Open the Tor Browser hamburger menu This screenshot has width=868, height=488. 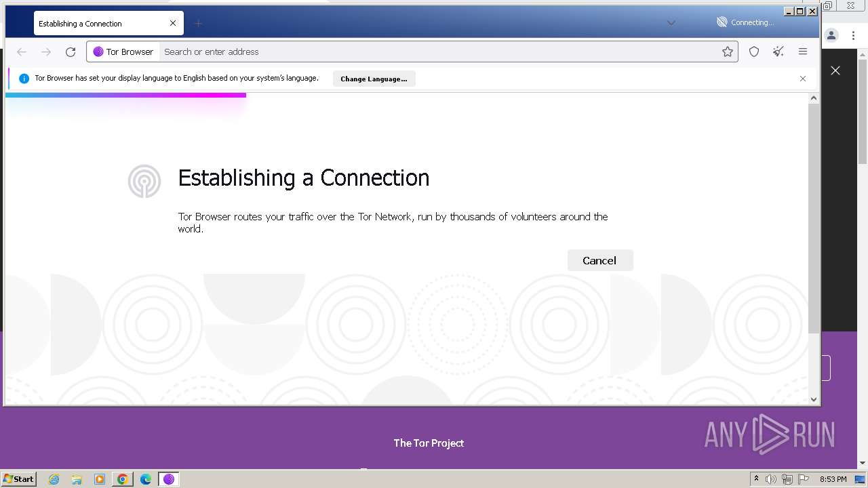coord(803,52)
